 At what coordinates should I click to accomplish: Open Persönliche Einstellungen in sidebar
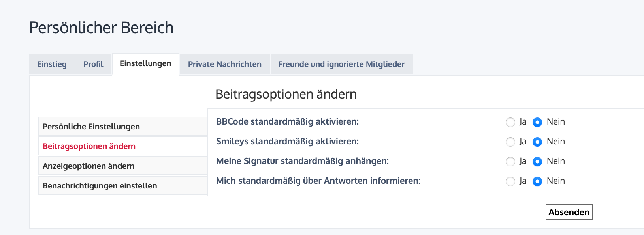[x=91, y=127]
